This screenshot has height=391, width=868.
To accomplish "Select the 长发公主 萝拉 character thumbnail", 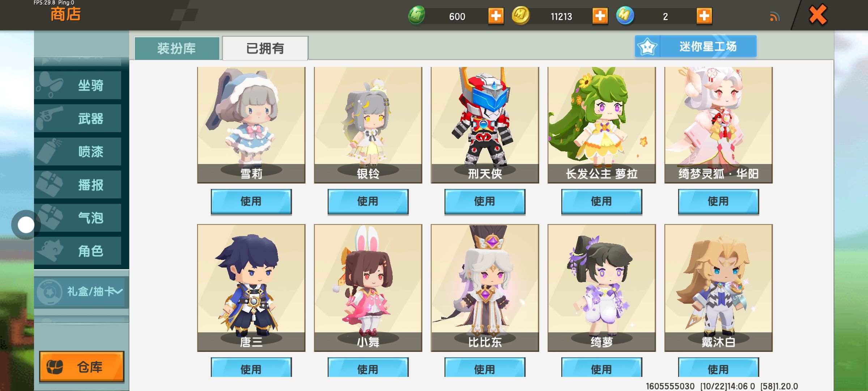I will [x=601, y=125].
